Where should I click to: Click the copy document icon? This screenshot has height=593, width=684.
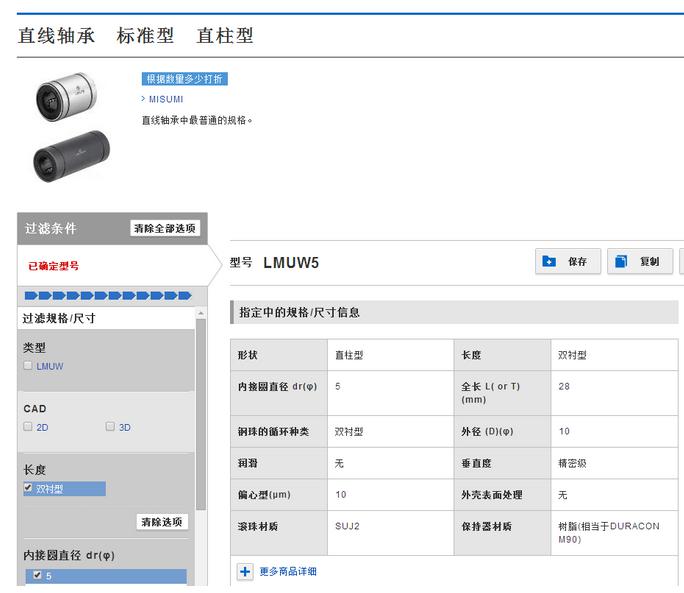[621, 262]
